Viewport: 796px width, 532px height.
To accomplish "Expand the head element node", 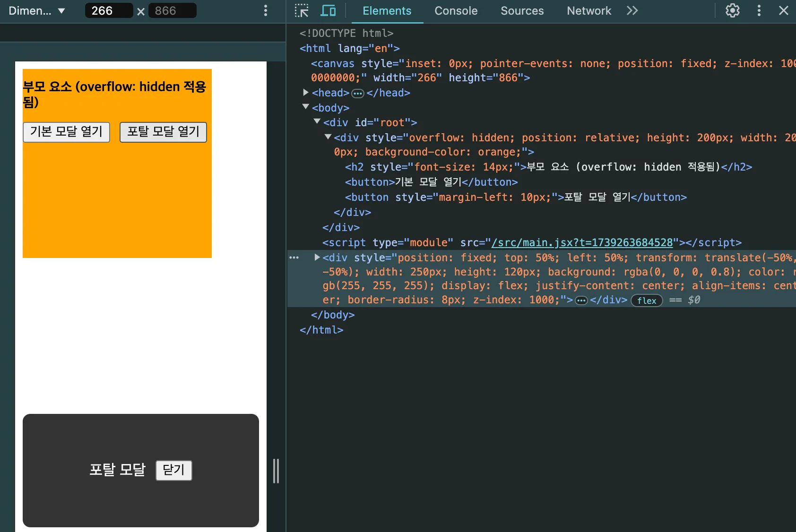I will (x=306, y=93).
